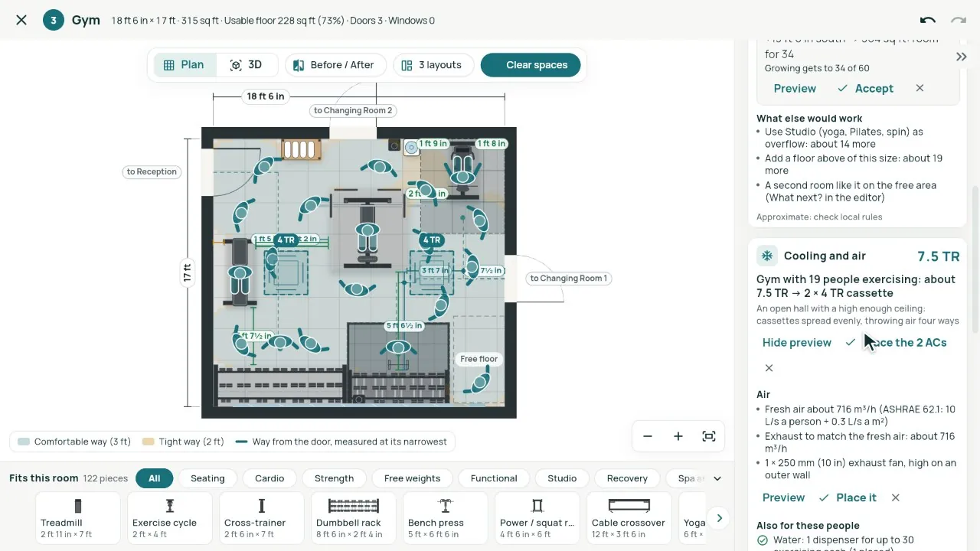Select the Seating category
The height and width of the screenshot is (551, 980).
point(207,478)
